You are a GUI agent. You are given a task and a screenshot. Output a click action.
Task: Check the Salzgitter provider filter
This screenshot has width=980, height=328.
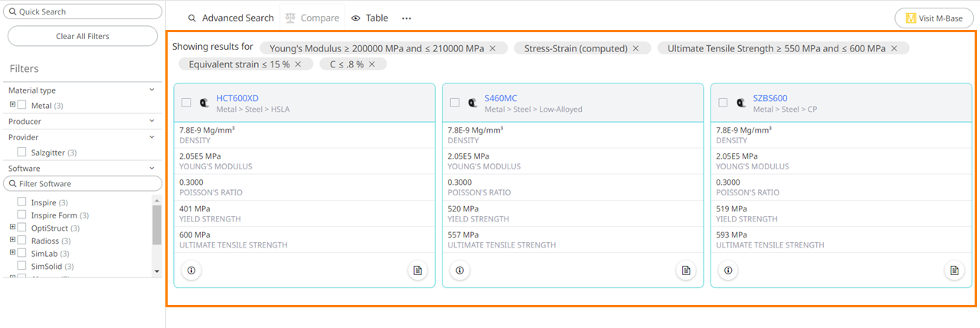22,153
